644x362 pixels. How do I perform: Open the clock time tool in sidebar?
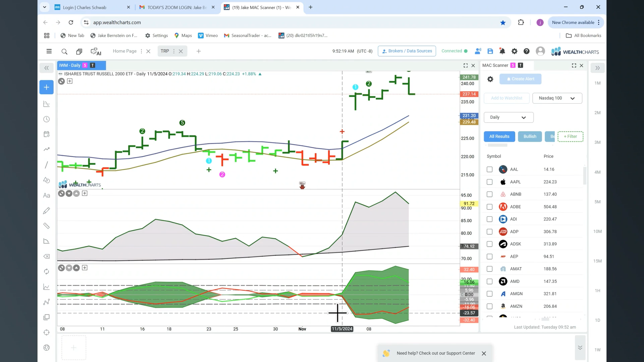coord(47,119)
